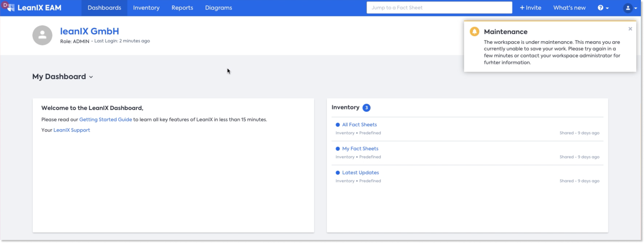Click the blue dot beside My Fact Sheets
Image resolution: width=644 pixels, height=243 pixels.
[x=338, y=149]
